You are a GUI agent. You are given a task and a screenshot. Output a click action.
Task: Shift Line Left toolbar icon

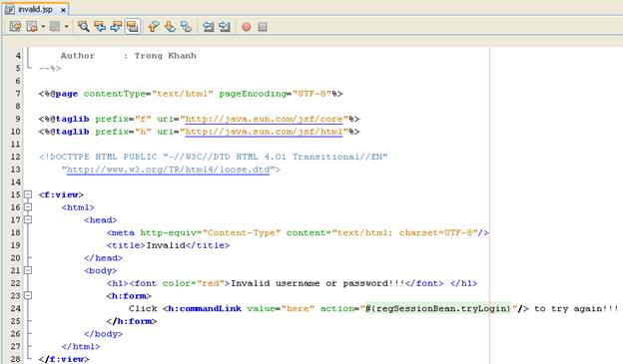coord(208,27)
